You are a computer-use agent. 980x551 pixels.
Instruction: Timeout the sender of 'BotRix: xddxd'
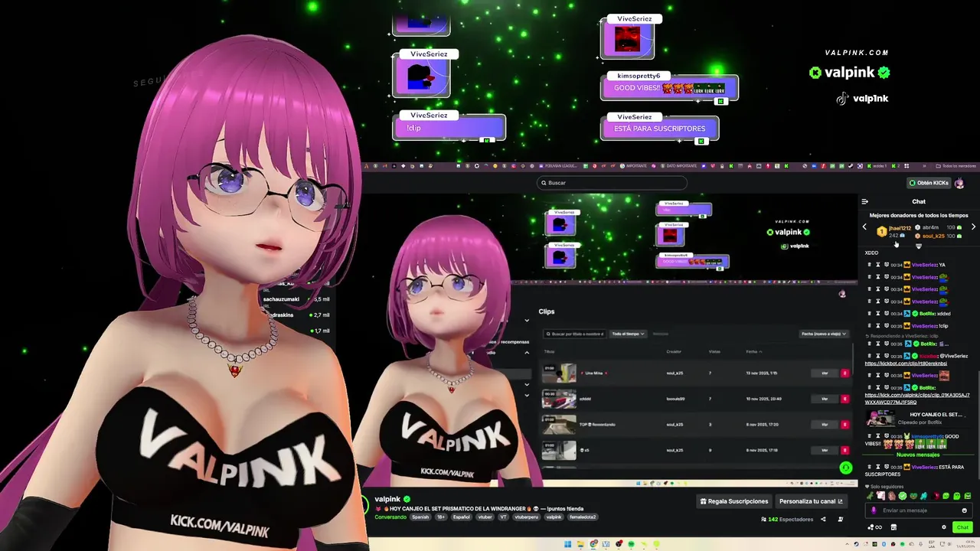pyautogui.click(x=877, y=314)
